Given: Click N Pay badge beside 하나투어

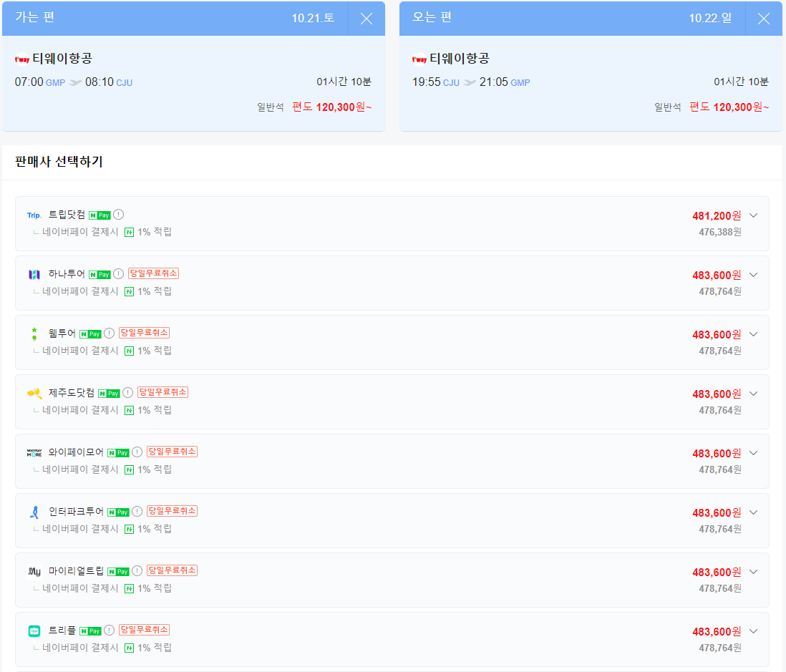Looking at the screenshot, I should click(100, 275).
